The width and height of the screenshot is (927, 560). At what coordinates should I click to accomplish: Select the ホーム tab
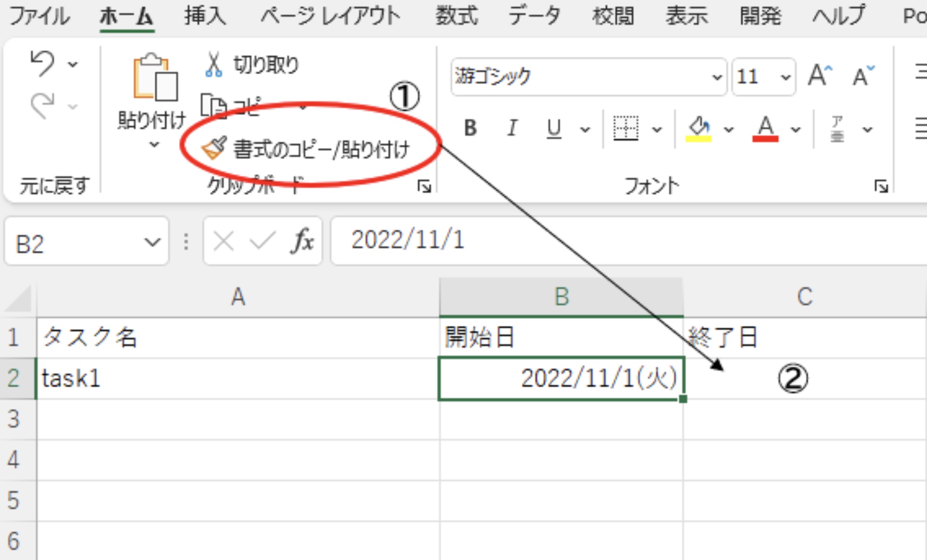click(x=127, y=16)
